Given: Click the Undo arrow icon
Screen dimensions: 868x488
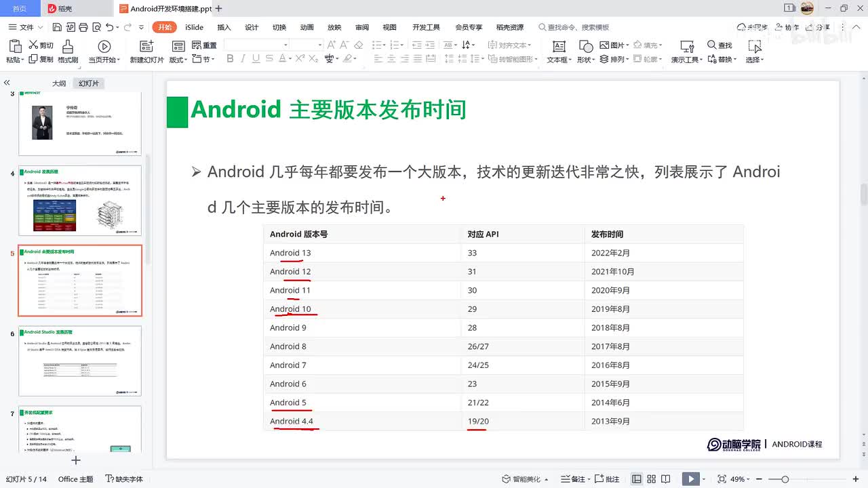Looking at the screenshot, I should [110, 27].
